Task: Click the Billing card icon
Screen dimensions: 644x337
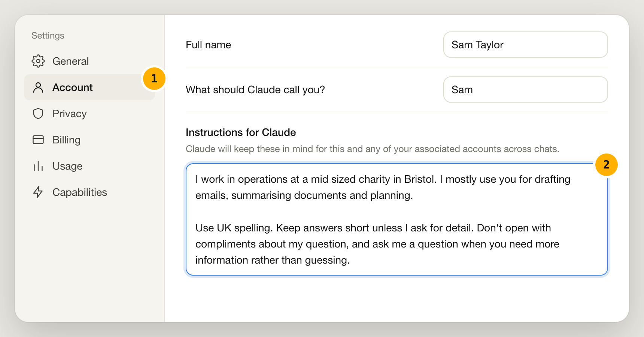Action: point(38,140)
